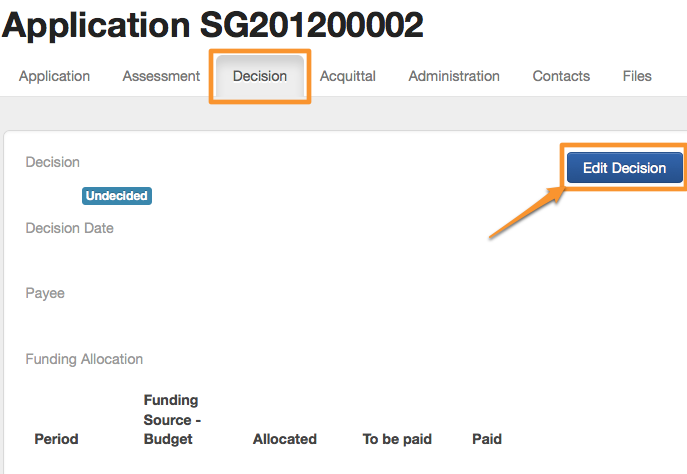687x474 pixels.
Task: Open the Application tab
Action: coord(54,76)
